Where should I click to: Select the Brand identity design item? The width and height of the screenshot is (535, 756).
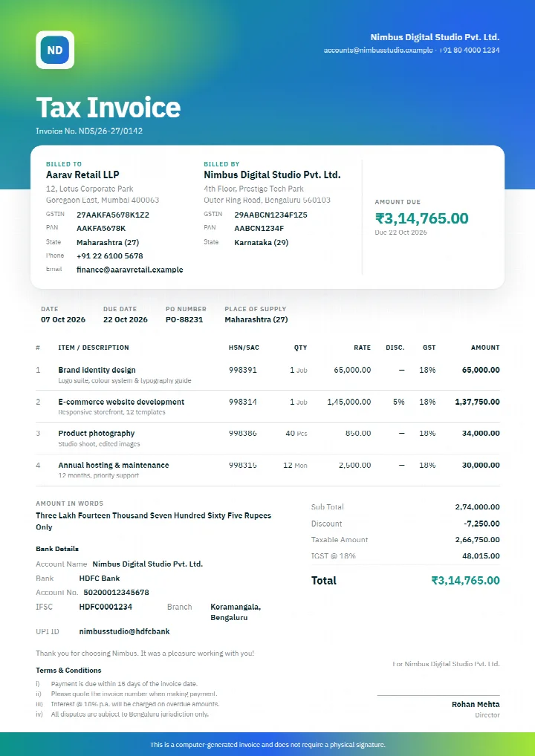pos(97,371)
